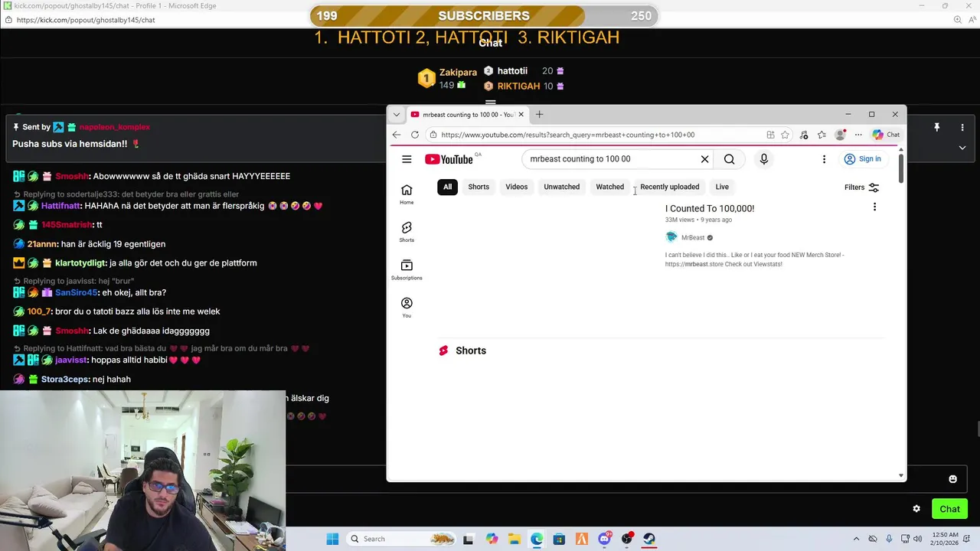Select the Watched filter chip

click(609, 187)
